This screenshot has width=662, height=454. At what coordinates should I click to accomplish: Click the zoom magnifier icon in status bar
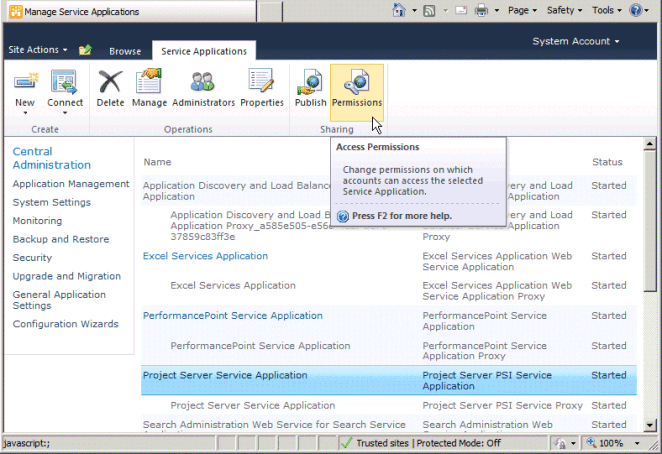click(591, 443)
